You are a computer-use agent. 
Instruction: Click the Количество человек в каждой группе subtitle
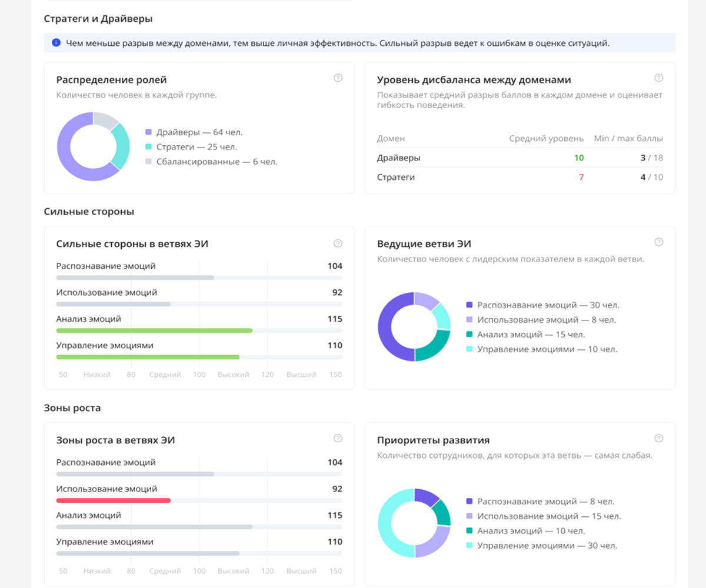136,95
